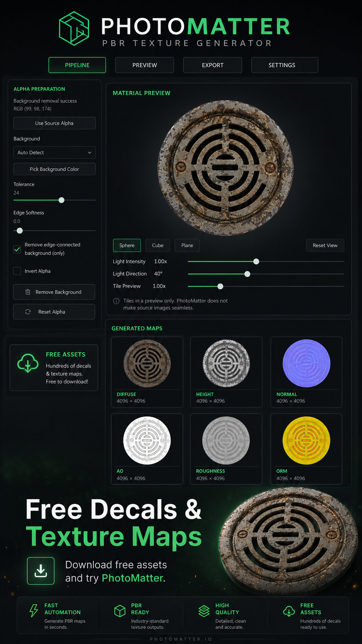Click the Tolerance slider handle
Viewport: 362px width, 644px height.
tap(61, 200)
